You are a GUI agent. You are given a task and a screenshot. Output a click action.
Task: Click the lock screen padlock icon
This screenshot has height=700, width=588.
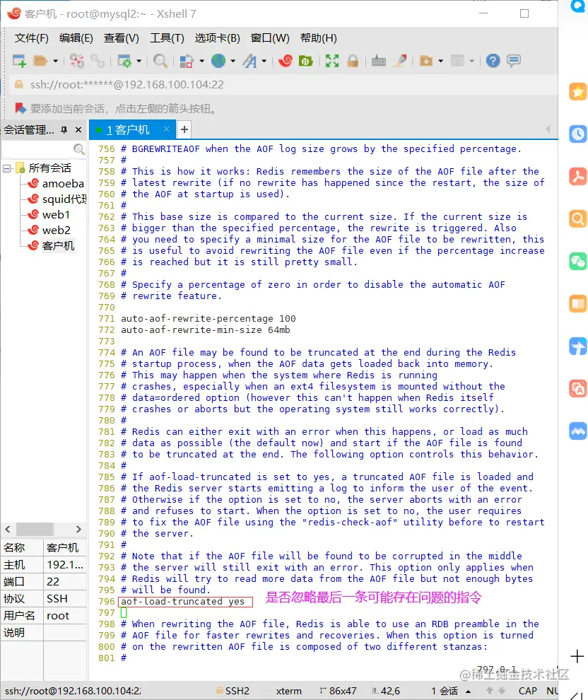point(353,61)
